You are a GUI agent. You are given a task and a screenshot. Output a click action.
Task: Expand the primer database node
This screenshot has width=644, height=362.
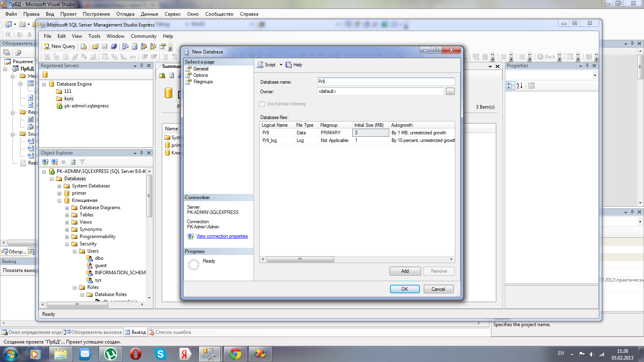point(60,193)
